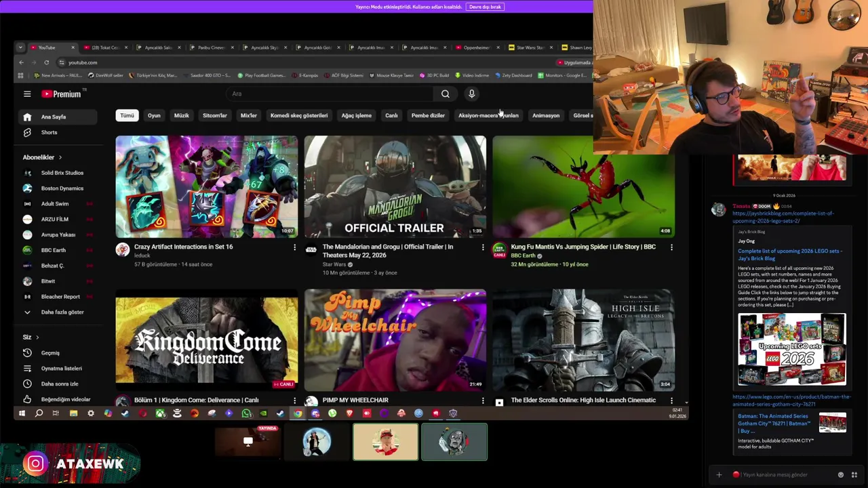Open the 3D PC Build bookmark
The image size is (868, 488).
click(434, 75)
